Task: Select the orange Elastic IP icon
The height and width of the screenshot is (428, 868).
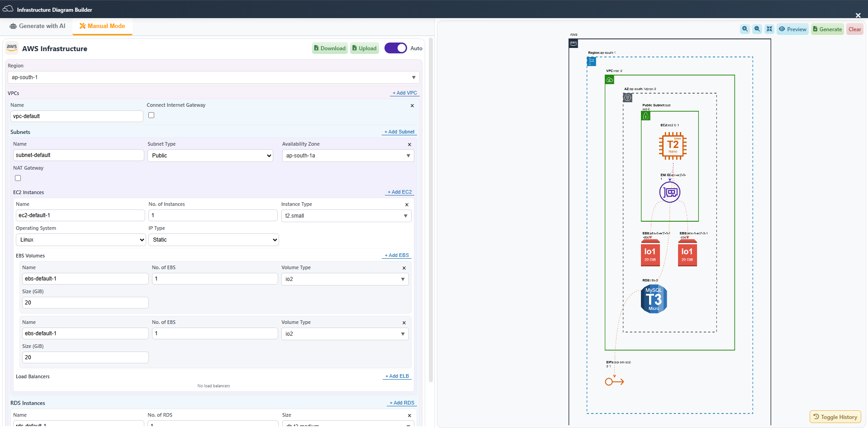Action: tap(614, 382)
